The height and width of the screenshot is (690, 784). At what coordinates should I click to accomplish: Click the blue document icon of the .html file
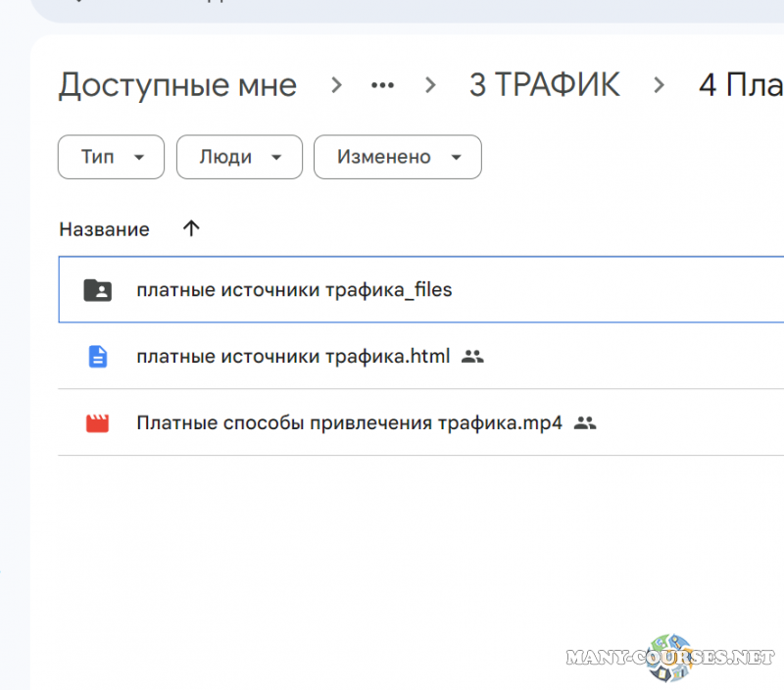(x=97, y=357)
